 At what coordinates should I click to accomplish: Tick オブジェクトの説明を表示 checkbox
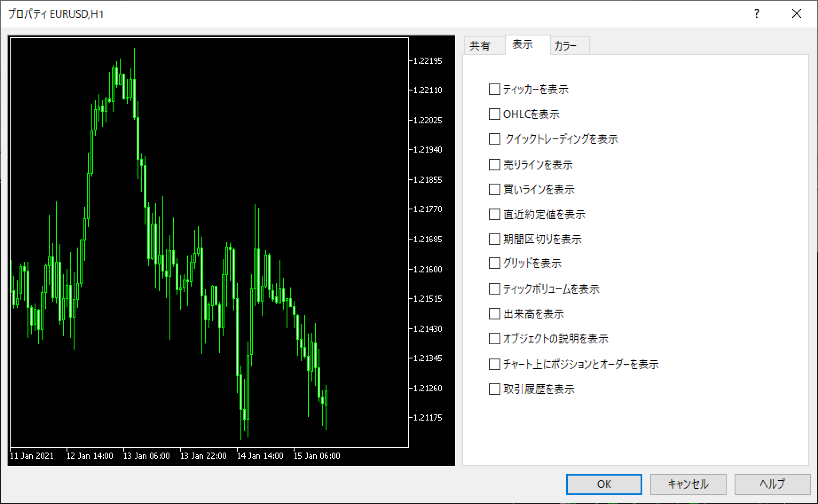pyautogui.click(x=494, y=339)
